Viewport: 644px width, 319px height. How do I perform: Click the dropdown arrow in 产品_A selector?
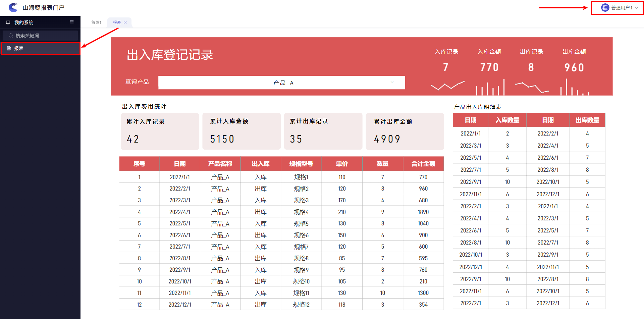point(392,82)
